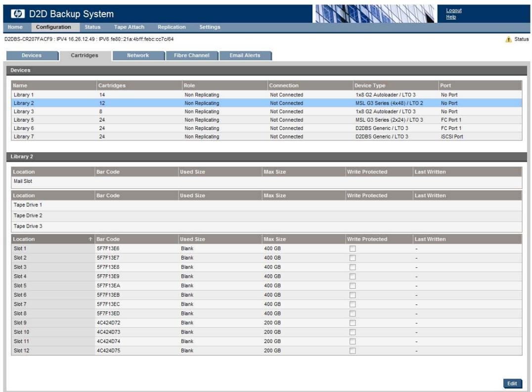Switch to the Cartridges tab
This screenshot has height=392, width=532.
pos(85,56)
